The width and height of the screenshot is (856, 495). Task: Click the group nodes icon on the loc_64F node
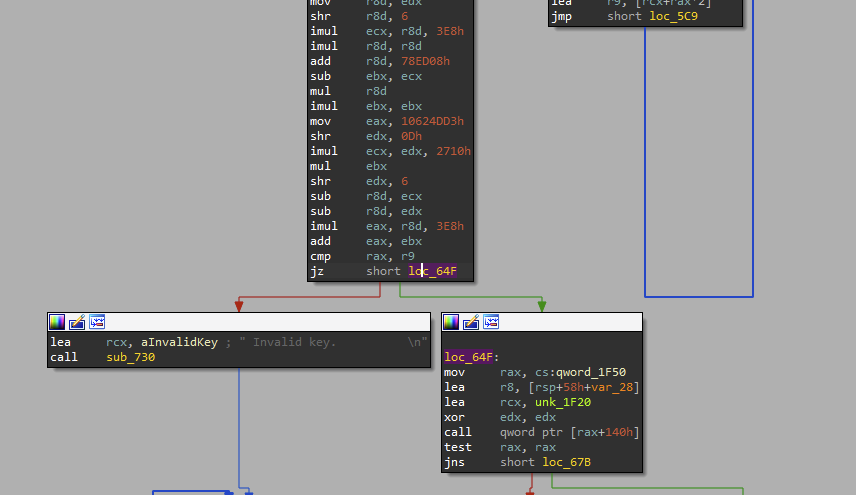[x=491, y=322]
